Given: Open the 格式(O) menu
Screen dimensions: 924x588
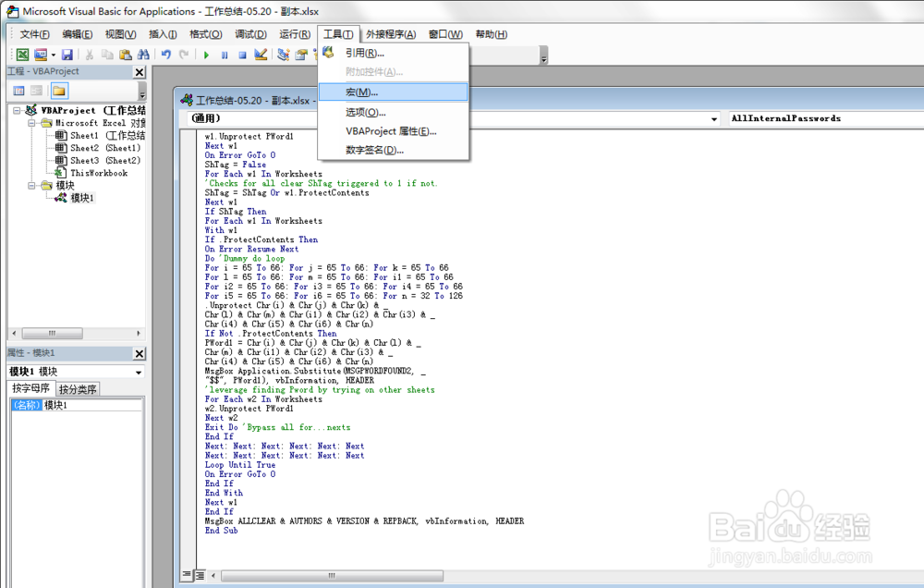Looking at the screenshot, I should click(206, 34).
